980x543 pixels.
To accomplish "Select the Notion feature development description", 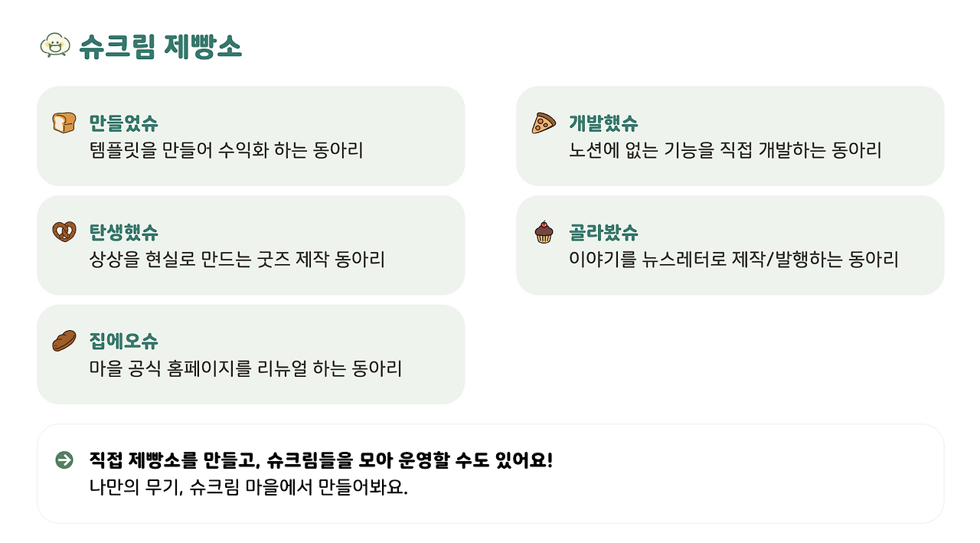I will point(725,150).
